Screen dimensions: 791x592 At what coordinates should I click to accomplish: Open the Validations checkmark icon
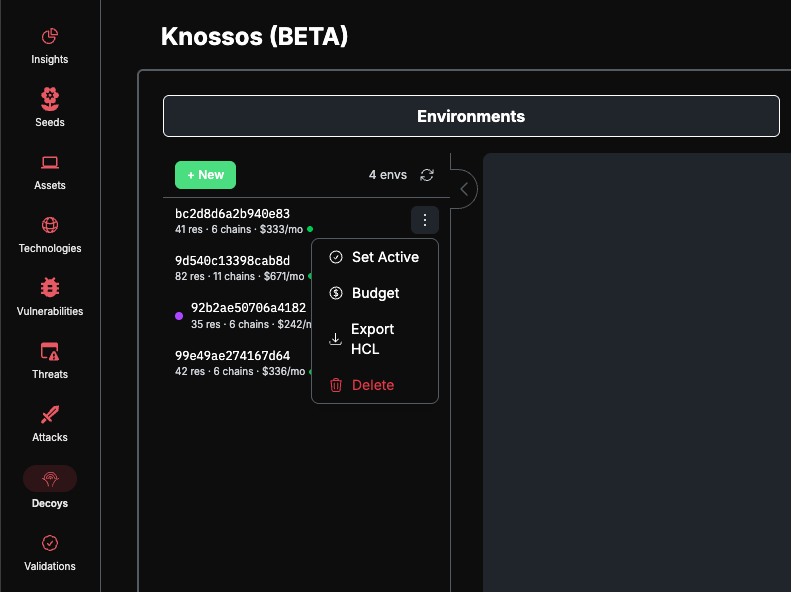coord(49,543)
